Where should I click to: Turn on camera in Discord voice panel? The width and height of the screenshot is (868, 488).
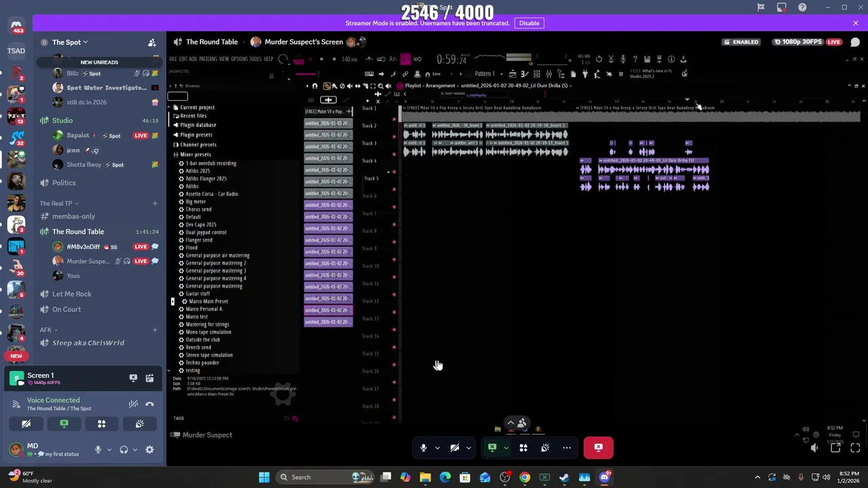[26, 424]
